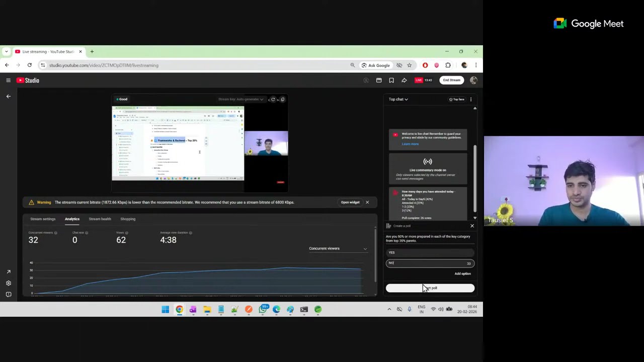Open Studio settings gear in left rail
Viewport: 644px width, 362px height.
[8, 283]
